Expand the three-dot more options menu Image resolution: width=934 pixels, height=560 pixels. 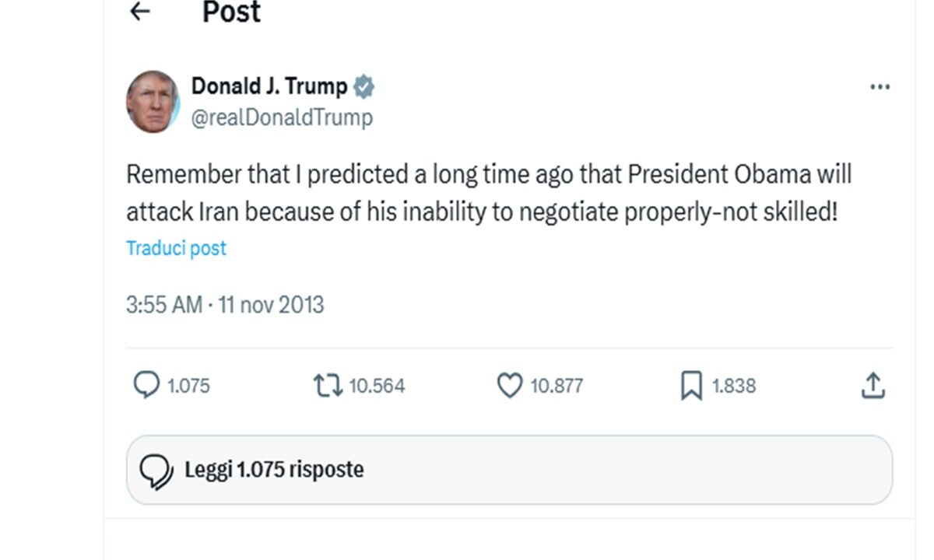coord(880,87)
